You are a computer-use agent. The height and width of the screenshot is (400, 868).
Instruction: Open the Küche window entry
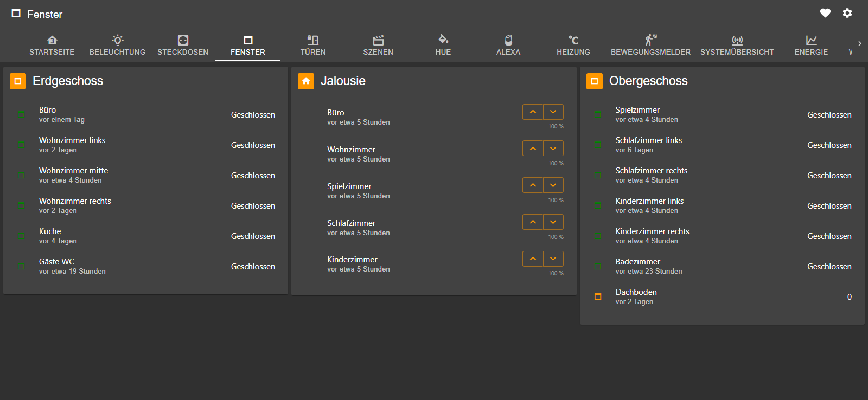tap(145, 236)
